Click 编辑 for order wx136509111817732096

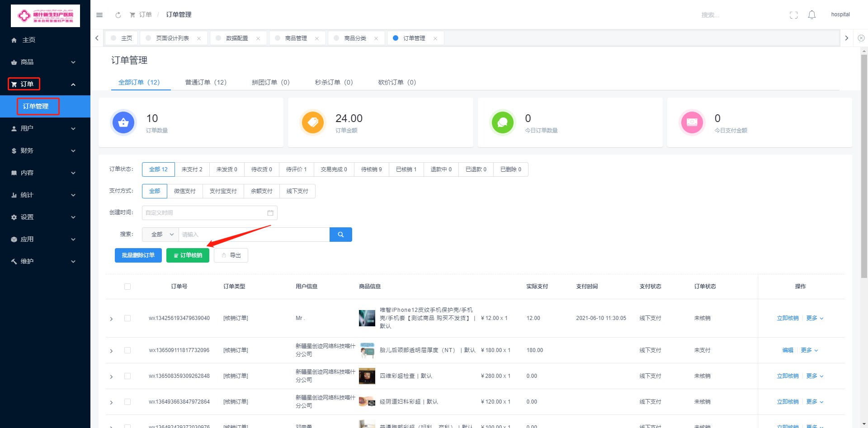(788, 350)
